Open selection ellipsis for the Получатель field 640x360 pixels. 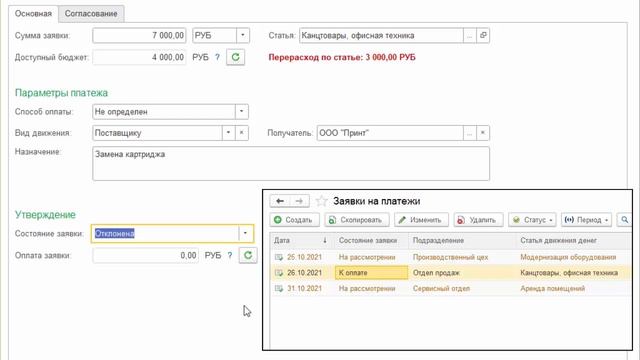click(x=469, y=133)
